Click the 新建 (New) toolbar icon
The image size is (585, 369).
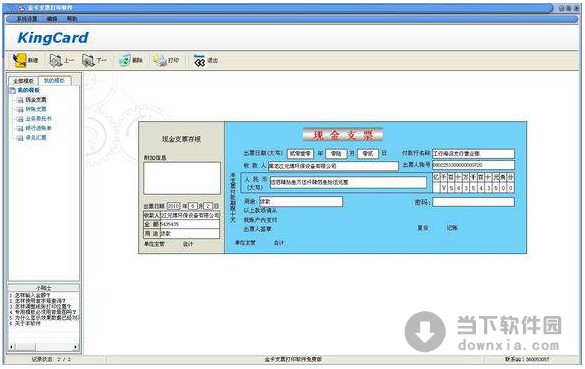click(x=19, y=60)
